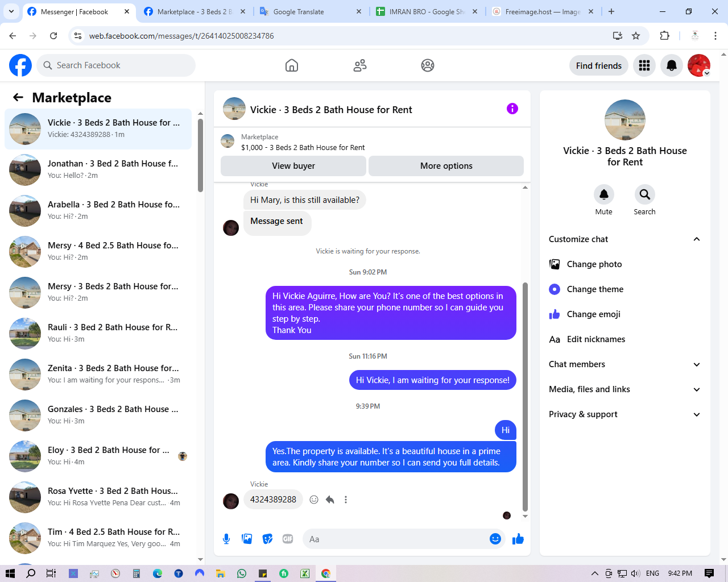The height and width of the screenshot is (582, 728).
Task: Switch to Freeimage.host tab
Action: [543, 11]
